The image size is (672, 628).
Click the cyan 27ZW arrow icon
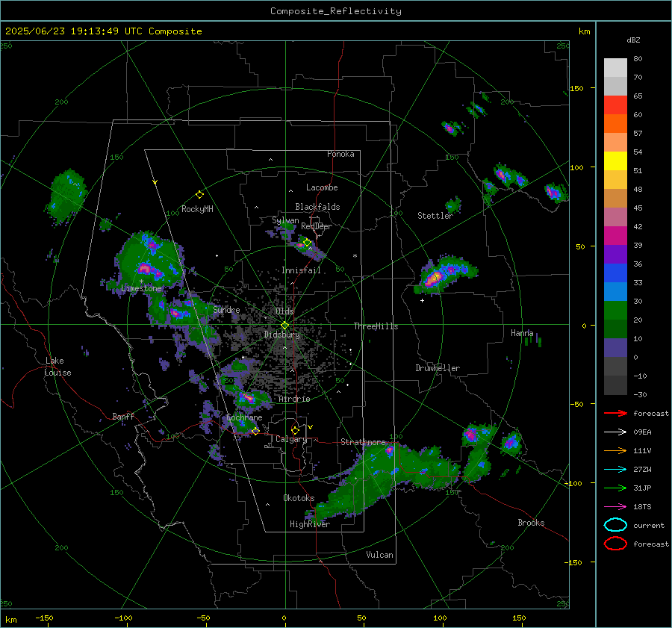click(615, 470)
